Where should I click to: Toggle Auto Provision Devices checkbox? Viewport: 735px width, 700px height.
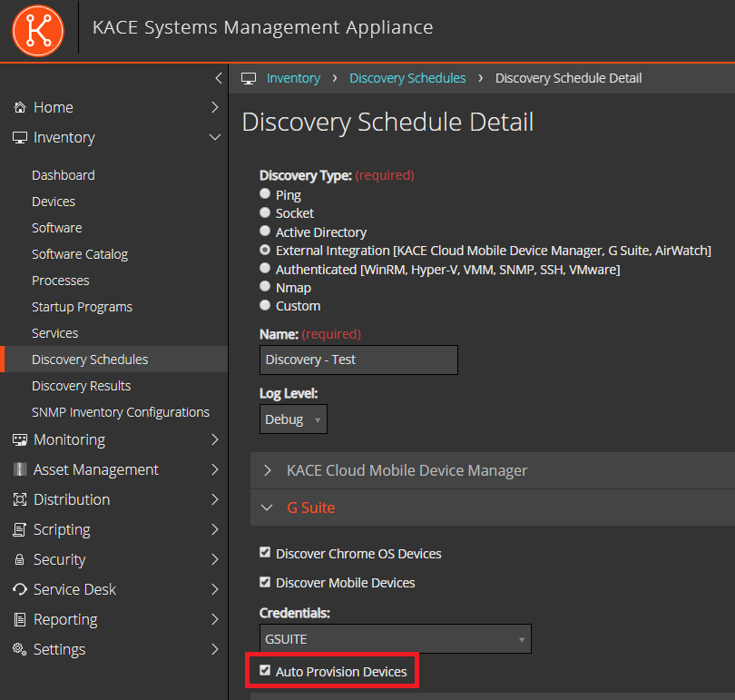pos(265,670)
